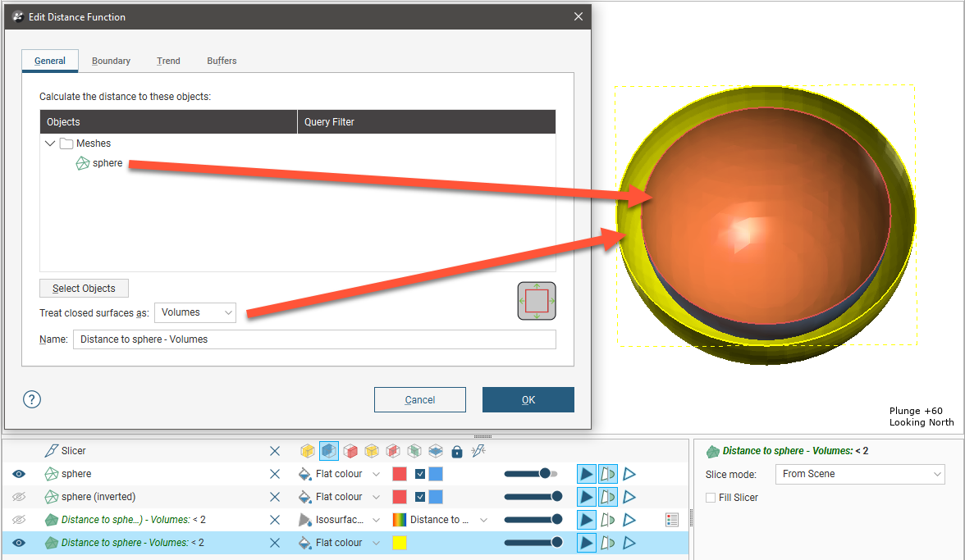965x560 pixels.
Task: Click the second yellow cube slicer icon
Action: click(x=372, y=451)
